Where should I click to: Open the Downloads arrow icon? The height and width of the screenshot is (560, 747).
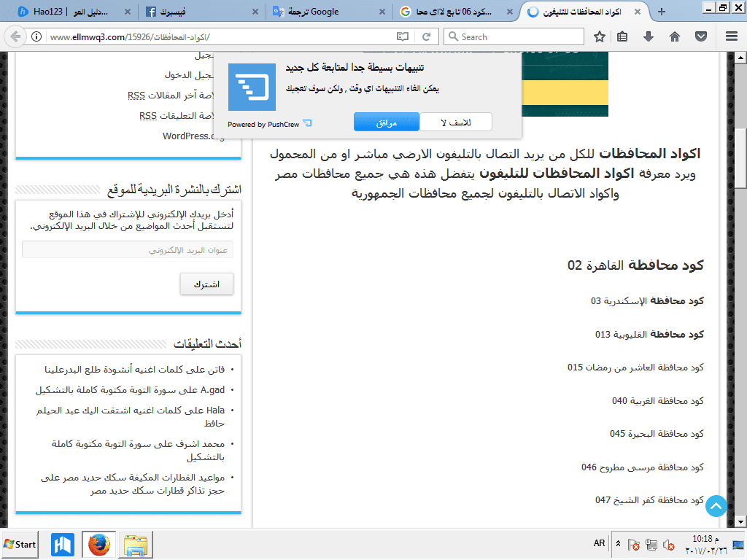pos(648,36)
